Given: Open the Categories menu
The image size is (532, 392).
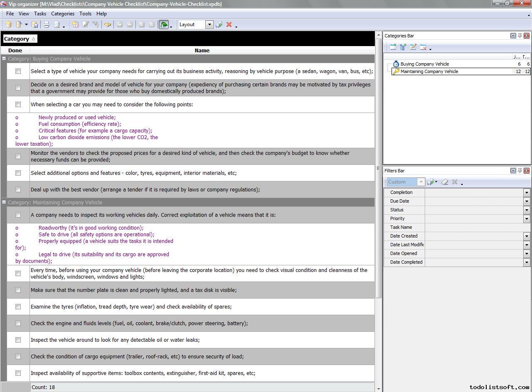Looking at the screenshot, I should coord(62,14).
